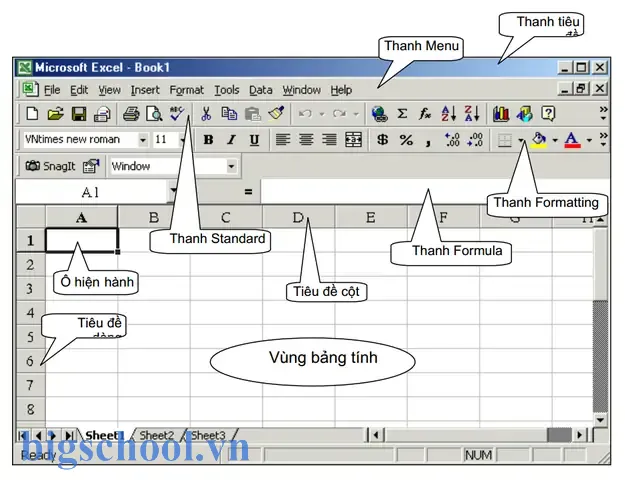Save the workbook with the floppy disk icon
This screenshot has height=480, width=625.
tap(79, 114)
